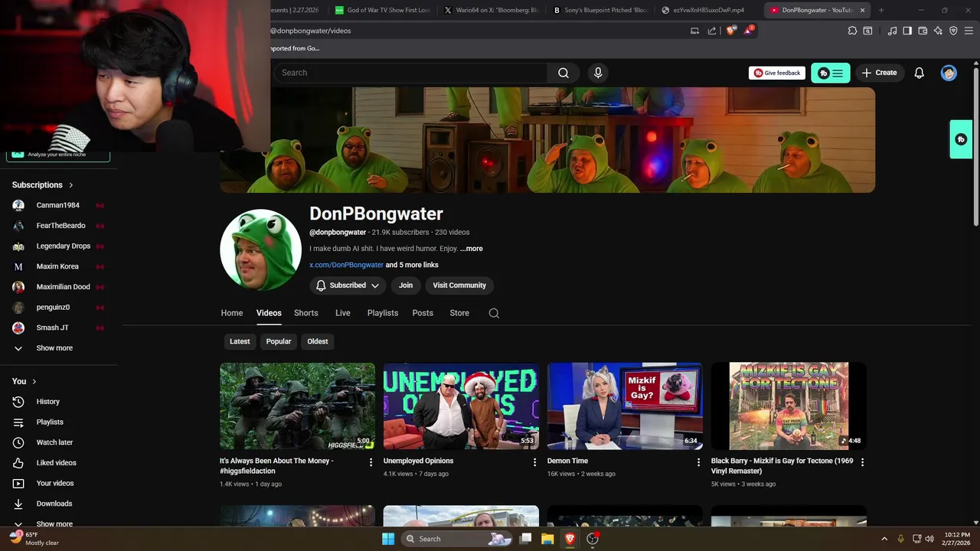980x551 pixels.
Task: Play the Demon Time video thumbnail
Action: tap(625, 406)
